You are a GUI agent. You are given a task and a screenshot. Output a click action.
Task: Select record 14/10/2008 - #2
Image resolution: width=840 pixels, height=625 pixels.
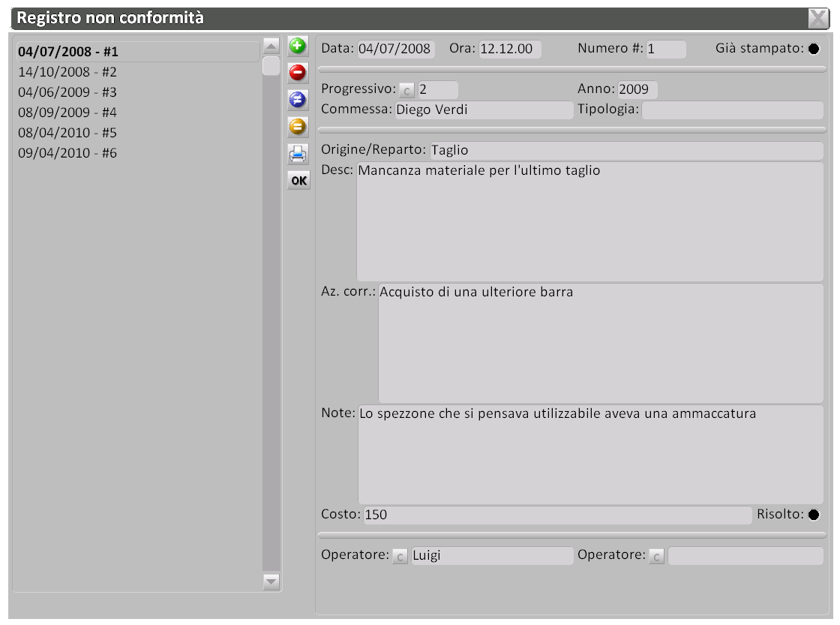[x=67, y=72]
